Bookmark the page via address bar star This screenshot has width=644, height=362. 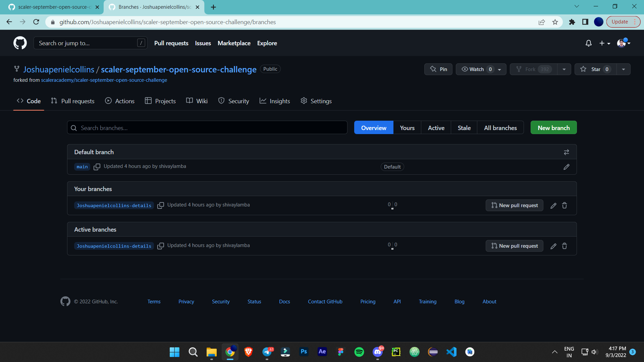[555, 22]
